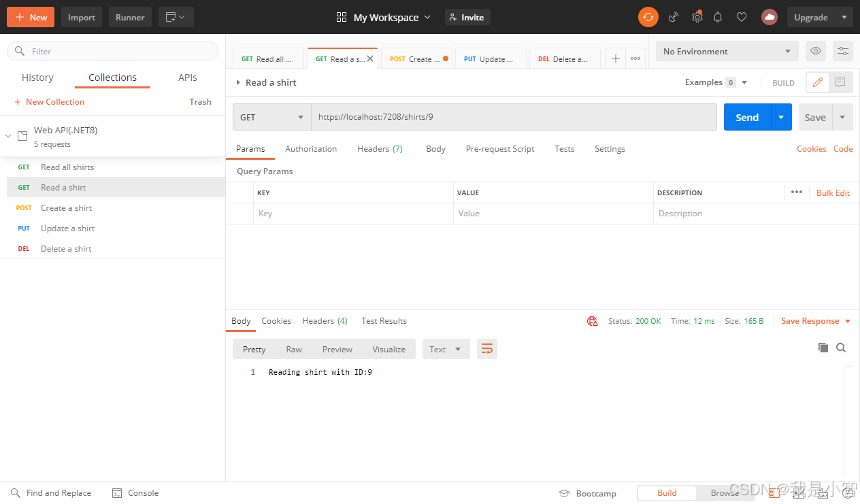Open the settings gear icon

[x=697, y=17]
